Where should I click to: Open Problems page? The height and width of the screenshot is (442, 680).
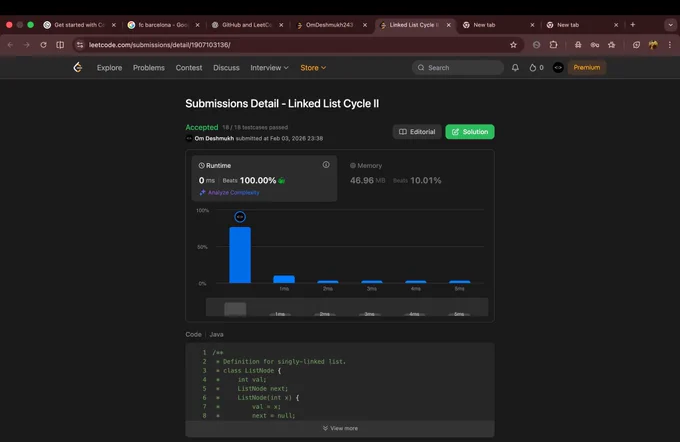[x=149, y=68]
